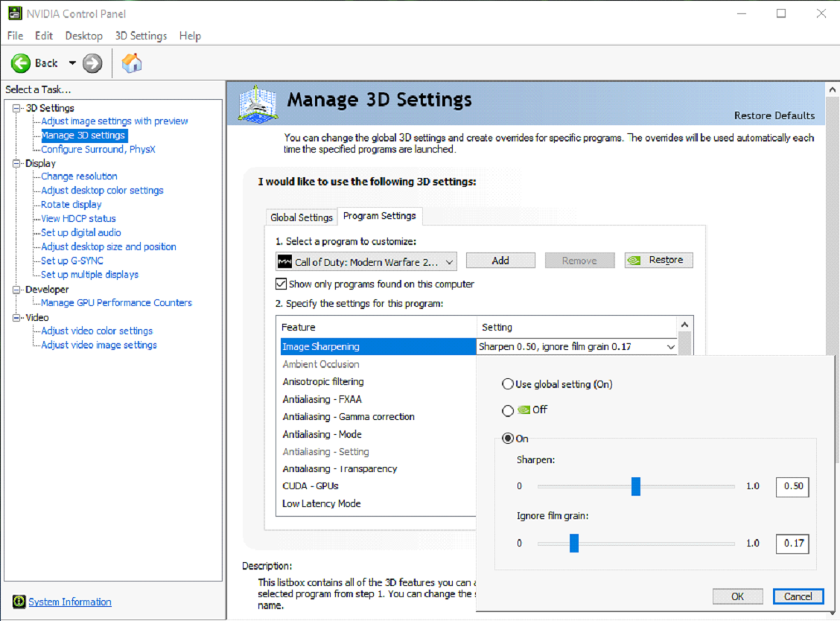Viewport: 840px width, 621px height.
Task: Select Manage 3D settings tree item
Action: coord(83,135)
